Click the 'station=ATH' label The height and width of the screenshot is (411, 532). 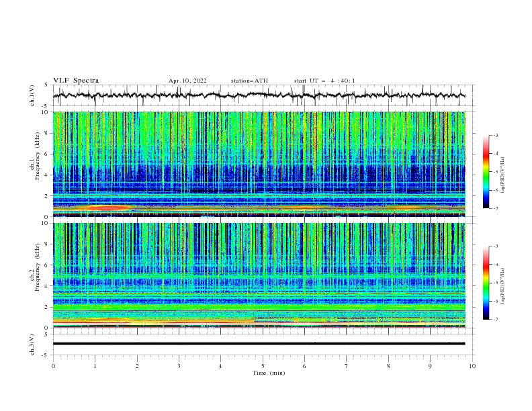pos(249,81)
